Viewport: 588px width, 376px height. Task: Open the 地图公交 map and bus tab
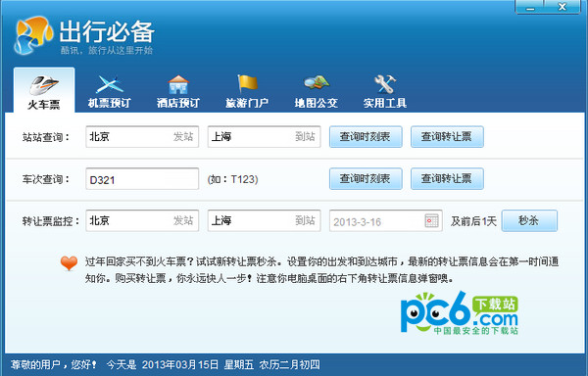click(x=317, y=92)
